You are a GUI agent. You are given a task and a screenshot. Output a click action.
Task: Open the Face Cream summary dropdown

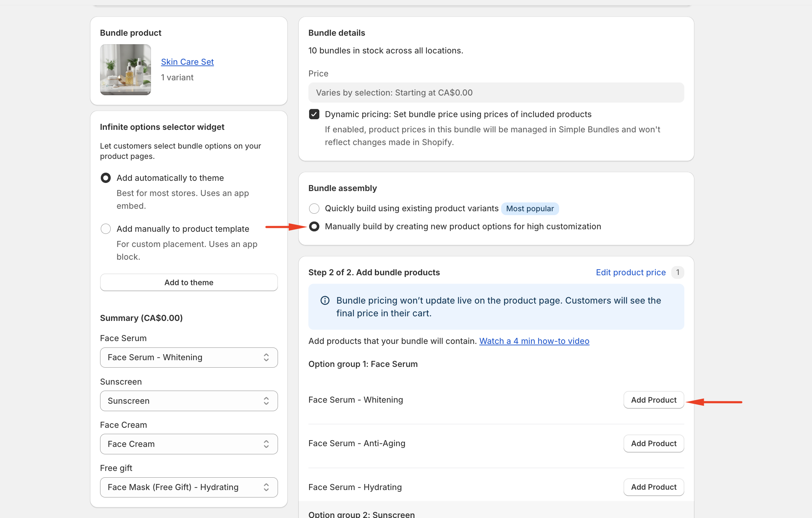pyautogui.click(x=188, y=444)
